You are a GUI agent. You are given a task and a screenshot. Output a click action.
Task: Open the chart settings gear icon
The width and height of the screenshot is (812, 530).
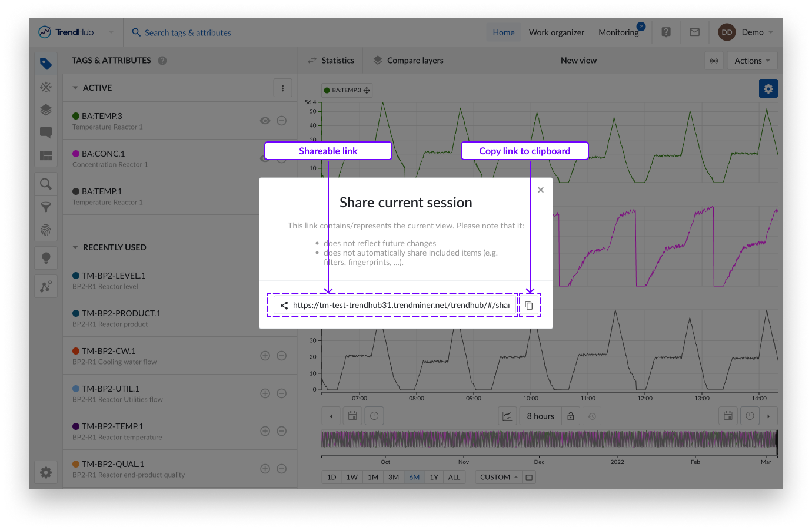(768, 88)
